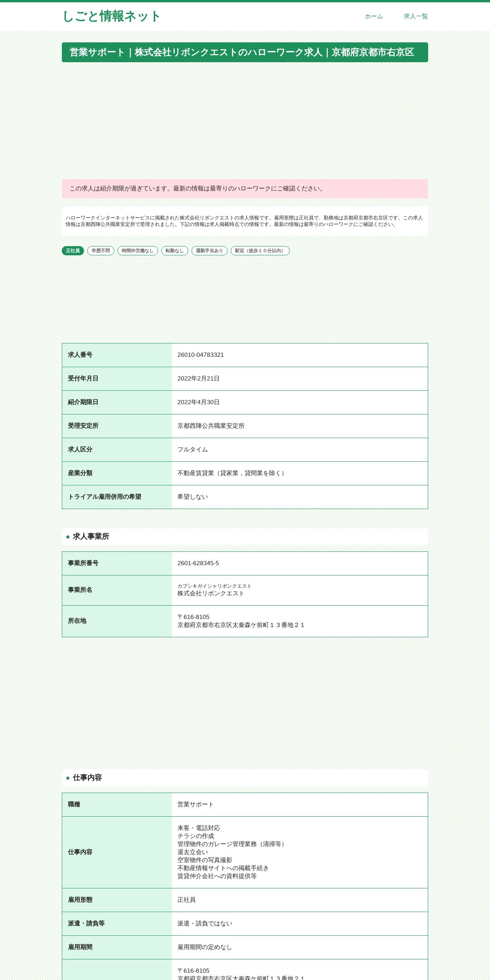Select the 受理安定所 label cell
This screenshot has width=490, height=980.
[x=117, y=426]
